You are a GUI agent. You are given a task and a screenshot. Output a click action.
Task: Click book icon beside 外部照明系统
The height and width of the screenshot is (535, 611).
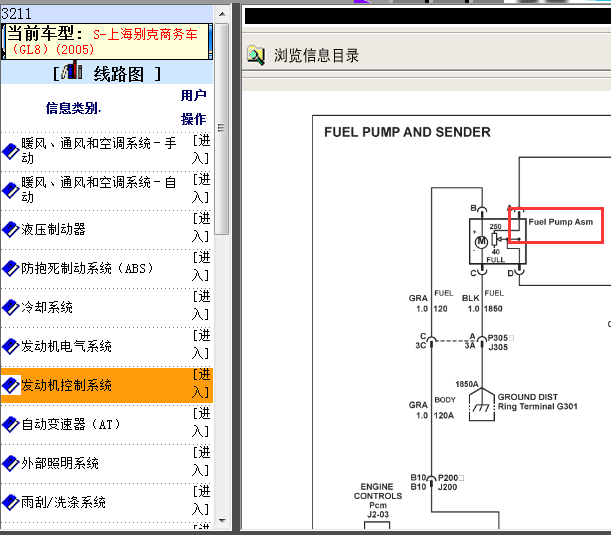(x=11, y=463)
